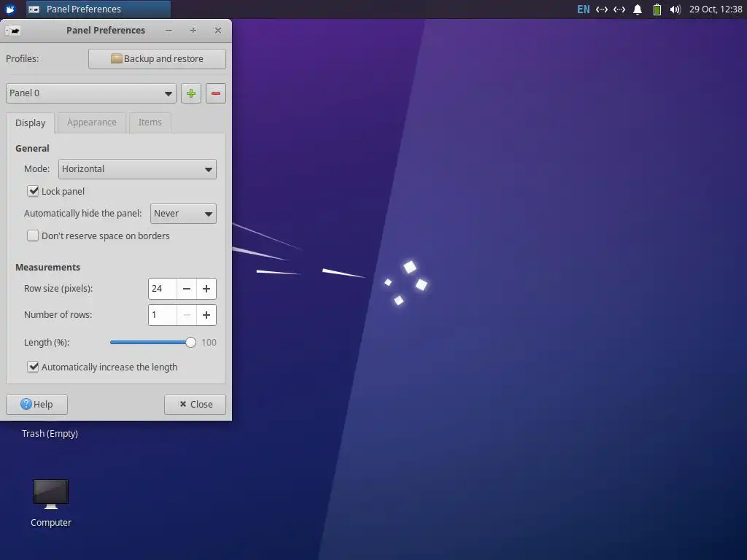Open the Whisker applications menu icon
Viewport: 747px width, 560px height.
pyautogui.click(x=10, y=9)
